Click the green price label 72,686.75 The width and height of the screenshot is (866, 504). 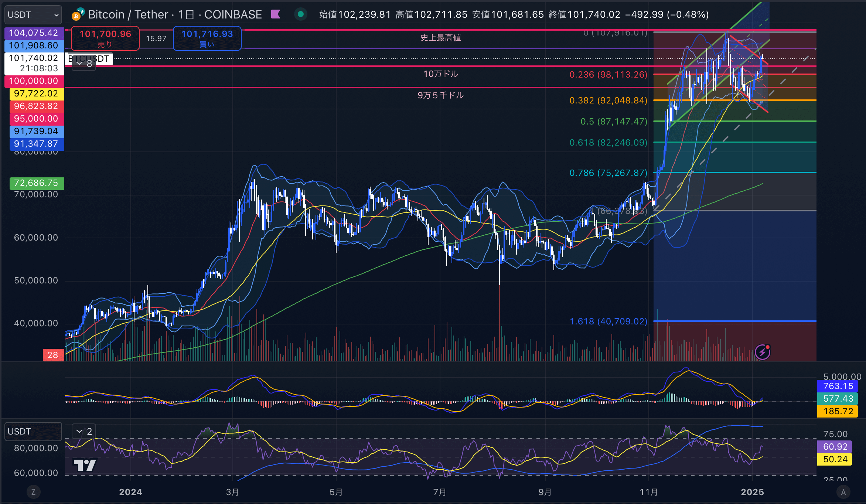tap(37, 183)
